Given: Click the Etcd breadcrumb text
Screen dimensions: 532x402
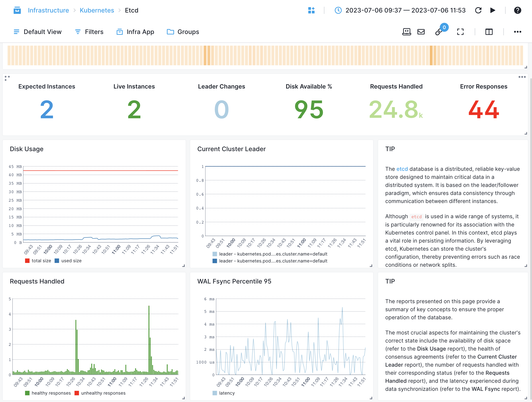Looking at the screenshot, I should pos(132,10).
